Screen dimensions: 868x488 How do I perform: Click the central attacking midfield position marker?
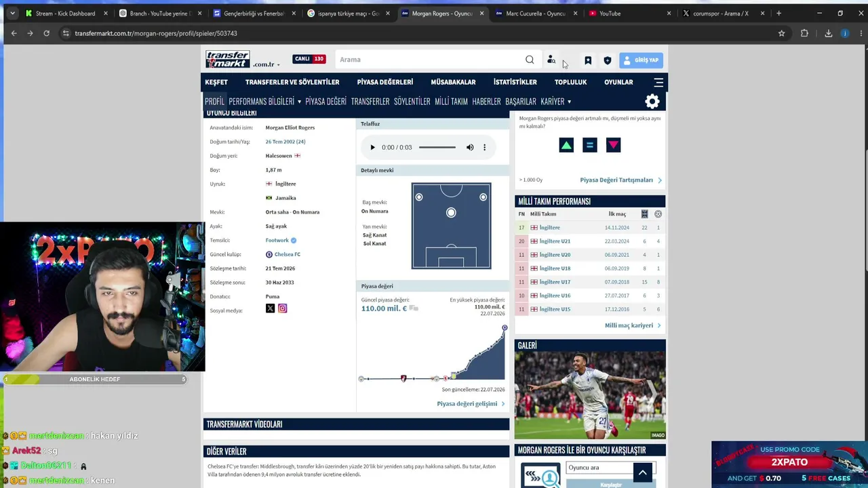(451, 213)
